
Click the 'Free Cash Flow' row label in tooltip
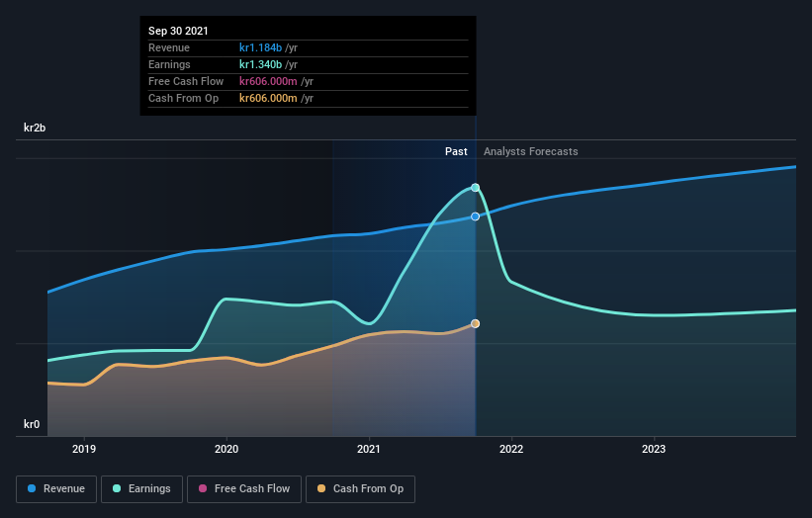(186, 81)
